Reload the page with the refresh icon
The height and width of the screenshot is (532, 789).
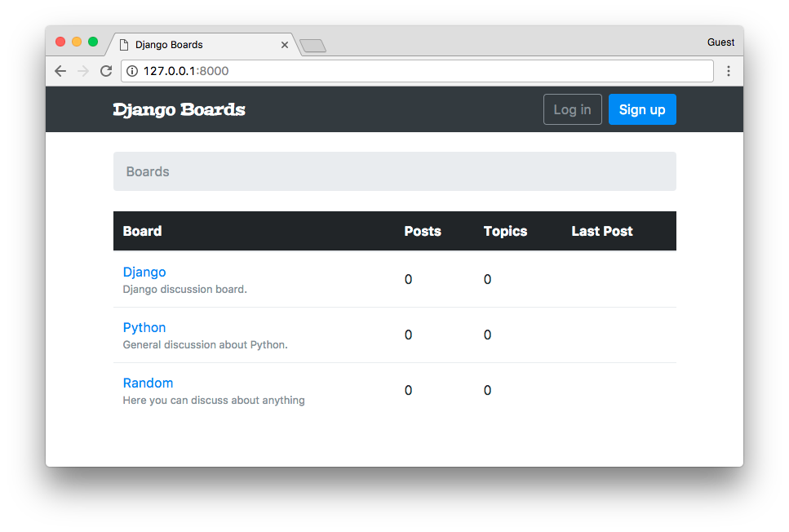coord(106,71)
